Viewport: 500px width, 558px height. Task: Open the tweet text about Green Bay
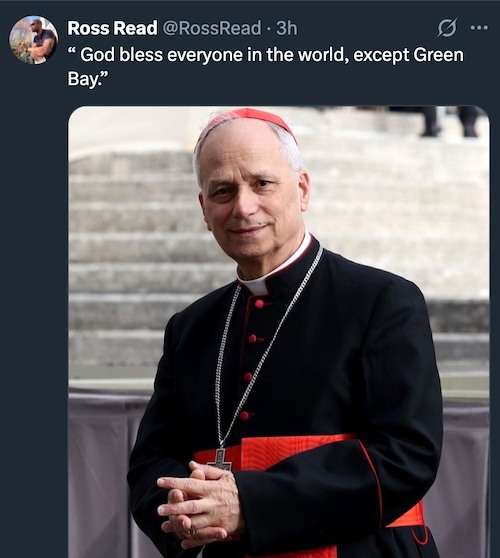266,67
